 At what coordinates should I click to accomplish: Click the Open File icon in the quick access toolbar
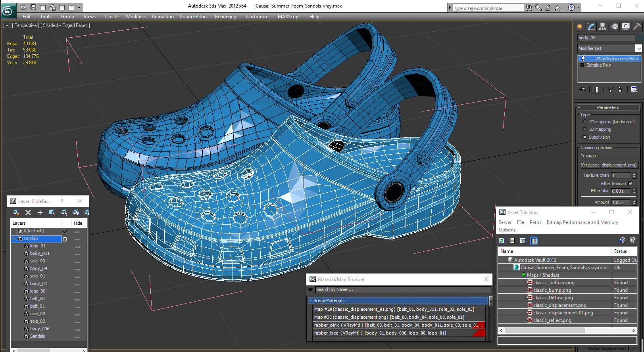click(x=23, y=7)
